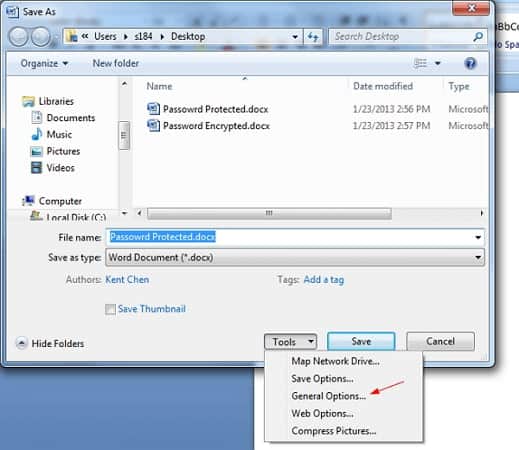Click inside the Search Desktop field
519x450 pixels.
click(x=400, y=36)
